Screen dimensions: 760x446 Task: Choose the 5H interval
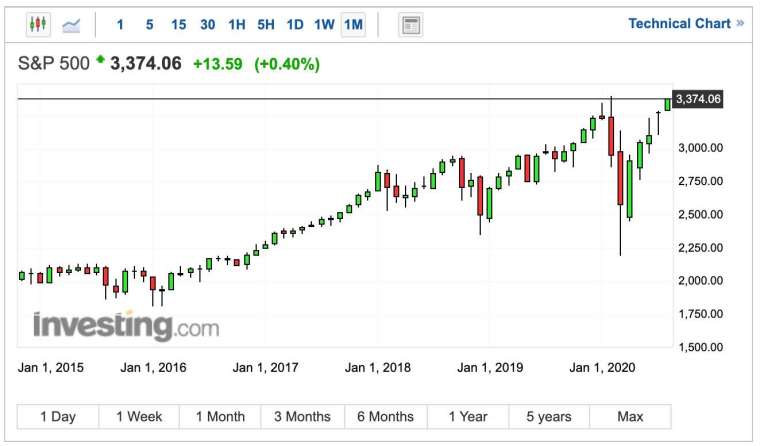[266, 25]
